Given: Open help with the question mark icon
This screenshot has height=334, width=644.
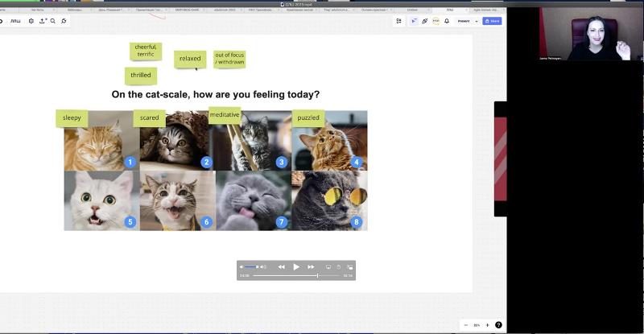Looking at the screenshot, I should tap(498, 325).
